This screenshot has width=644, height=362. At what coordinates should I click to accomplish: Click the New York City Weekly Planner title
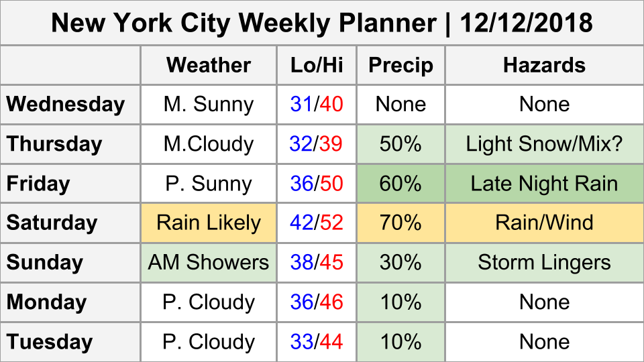point(322,23)
